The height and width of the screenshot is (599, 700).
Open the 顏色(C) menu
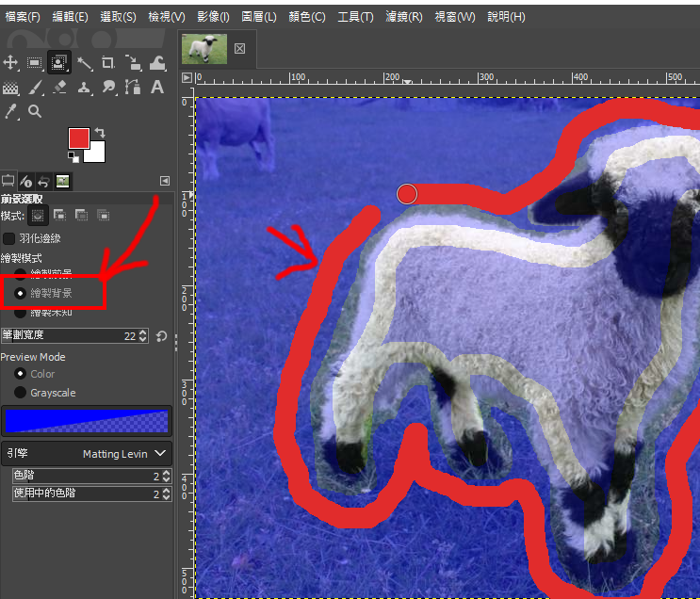pyautogui.click(x=307, y=17)
